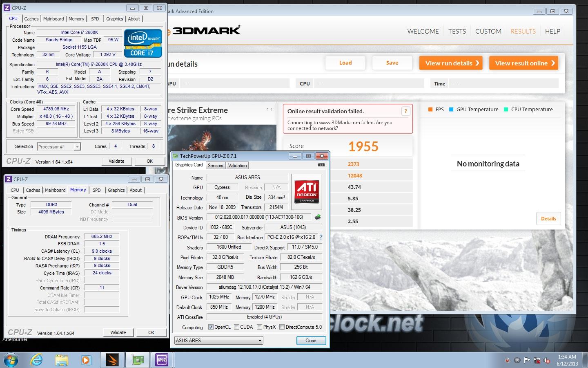Open SPD tab in bottom CPU-Z window
The width and height of the screenshot is (588, 368).
(x=97, y=190)
